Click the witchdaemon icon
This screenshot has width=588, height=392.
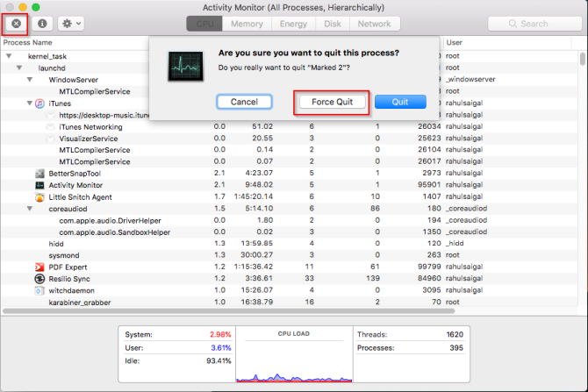pyautogui.click(x=39, y=291)
